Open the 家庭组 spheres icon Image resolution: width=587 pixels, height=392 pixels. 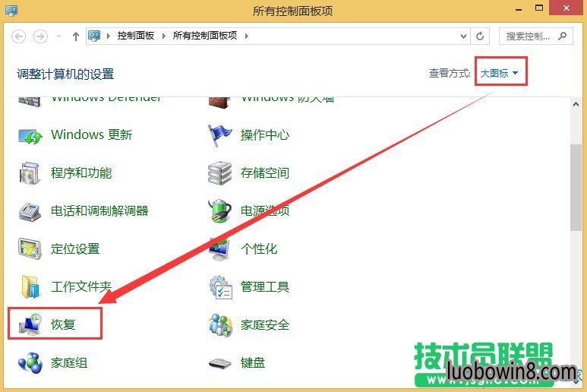pyautogui.click(x=30, y=363)
